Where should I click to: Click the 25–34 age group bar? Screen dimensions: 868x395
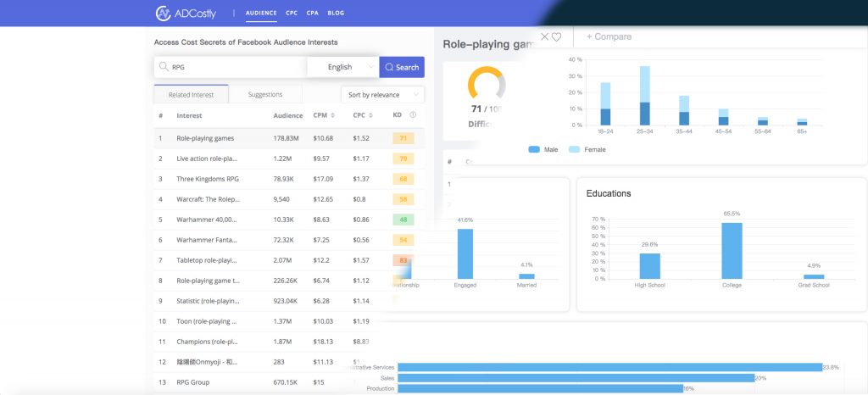(644, 96)
